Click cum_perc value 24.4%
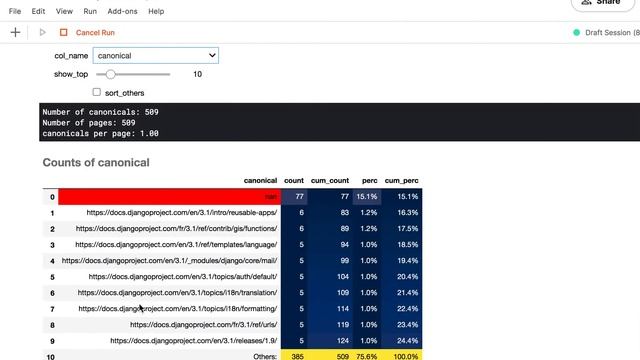Screen dimensions: 640x360 (x=407, y=340)
